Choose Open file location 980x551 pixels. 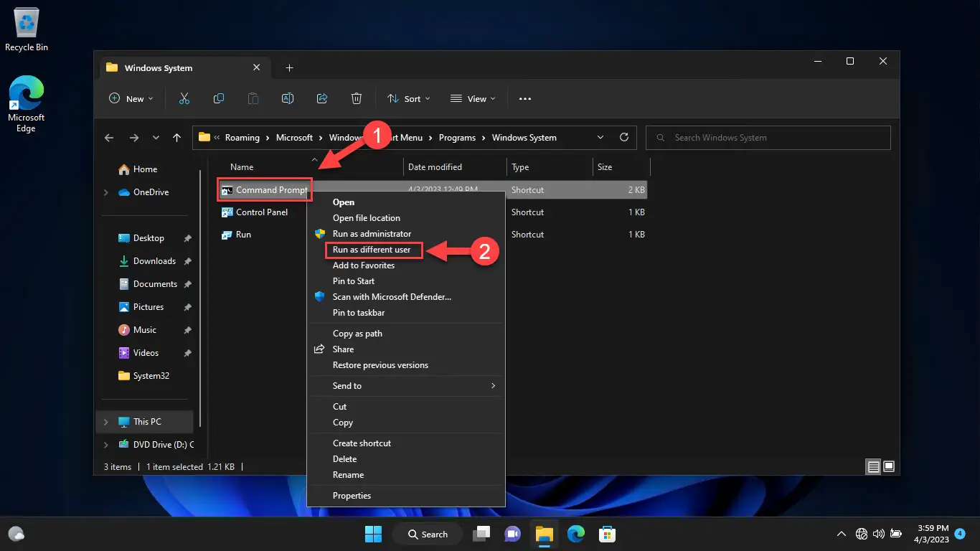(x=405, y=218)
